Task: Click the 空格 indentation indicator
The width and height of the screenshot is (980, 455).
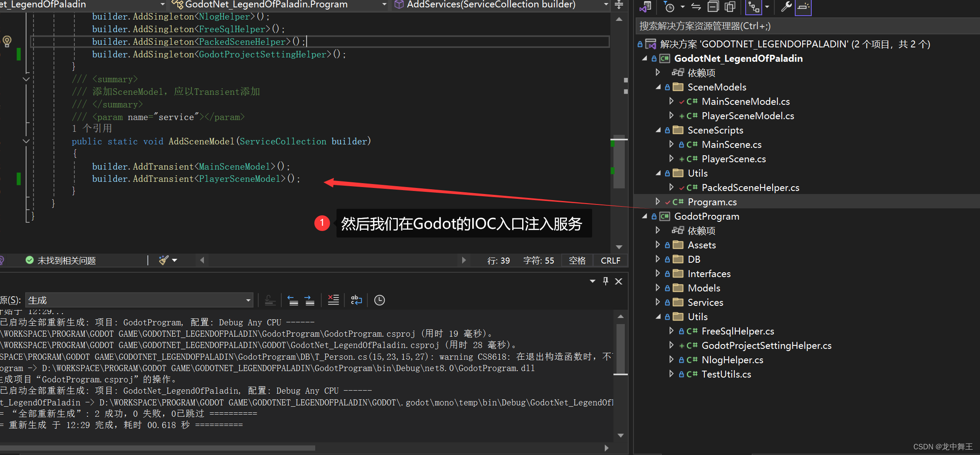Action: [x=577, y=261]
